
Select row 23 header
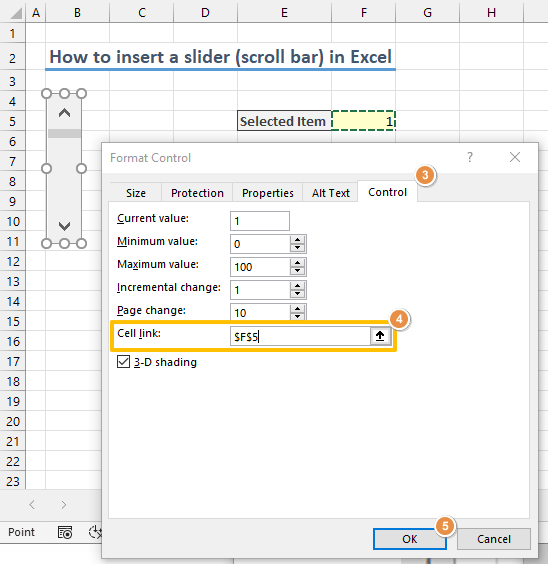13,482
